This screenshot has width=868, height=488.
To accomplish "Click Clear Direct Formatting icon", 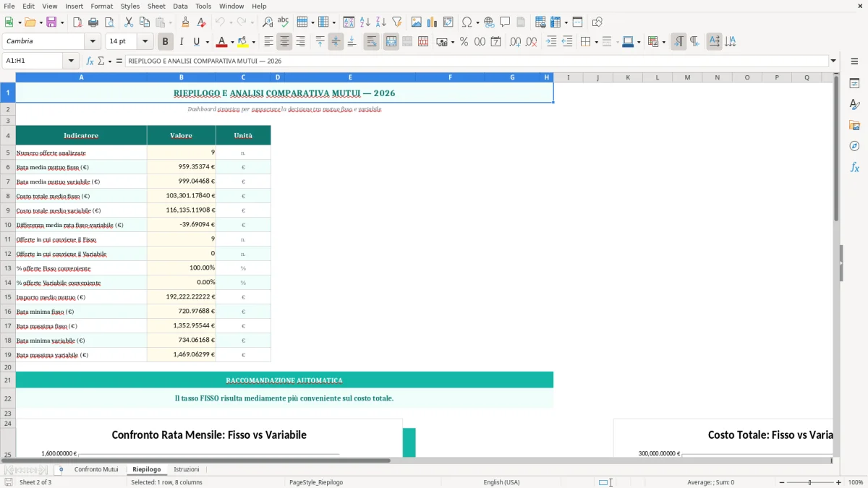I will point(201,22).
